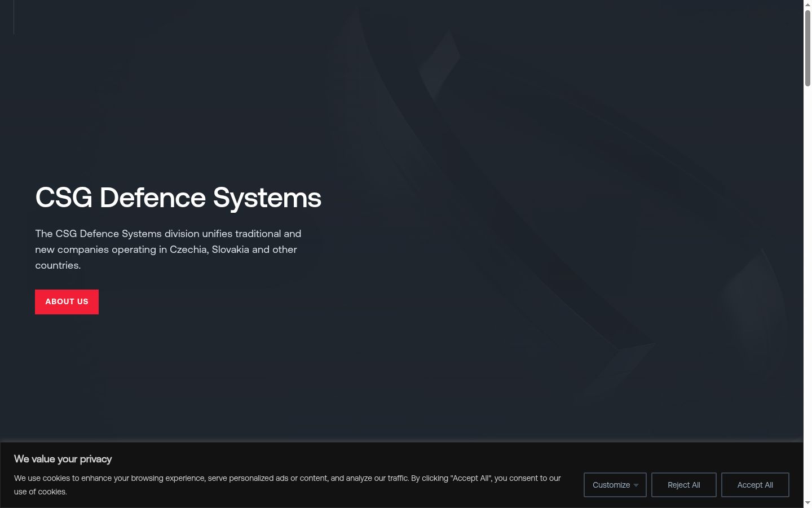Image resolution: width=812 pixels, height=508 pixels.
Task: Click the scrollbar down arrow
Action: pos(807,503)
